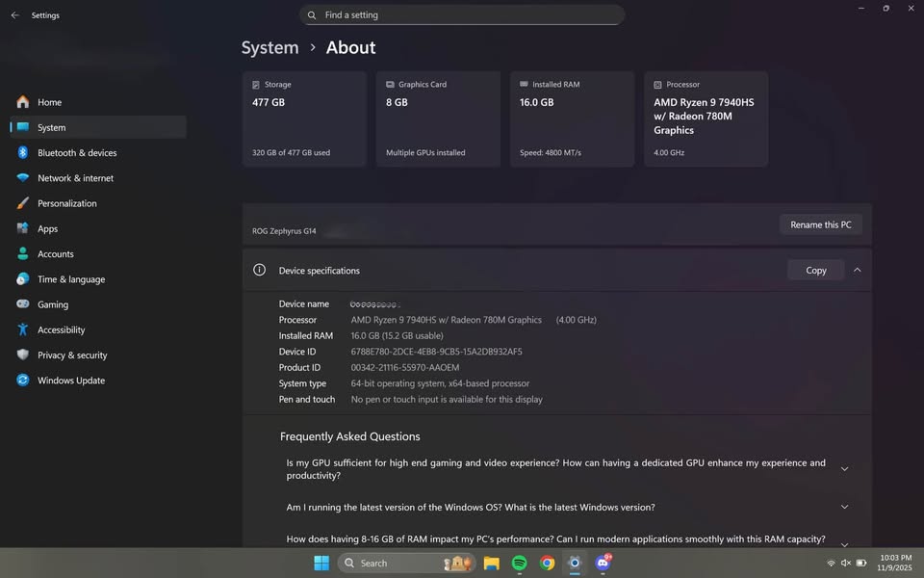Click the back arrow in Settings

click(x=14, y=15)
